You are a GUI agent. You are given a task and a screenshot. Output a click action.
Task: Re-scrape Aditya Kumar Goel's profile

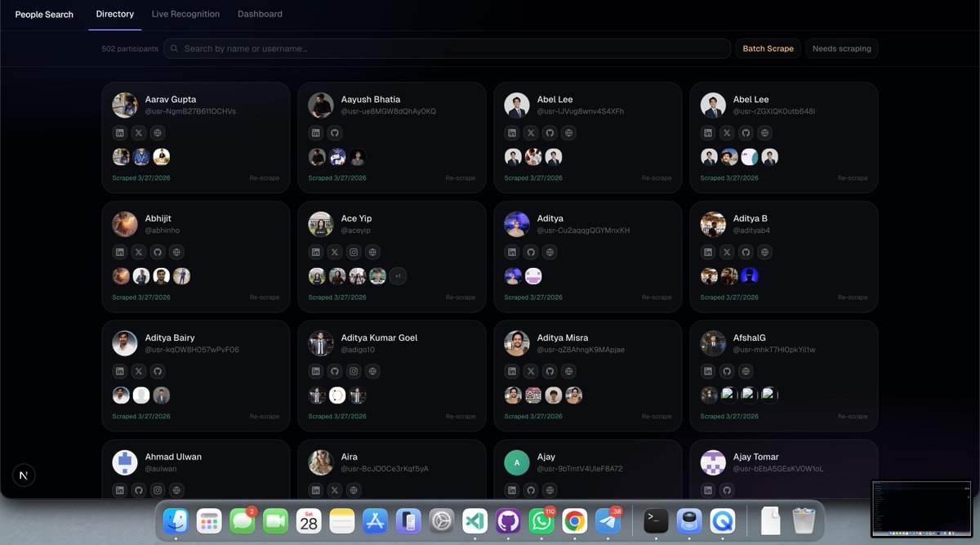[461, 417]
